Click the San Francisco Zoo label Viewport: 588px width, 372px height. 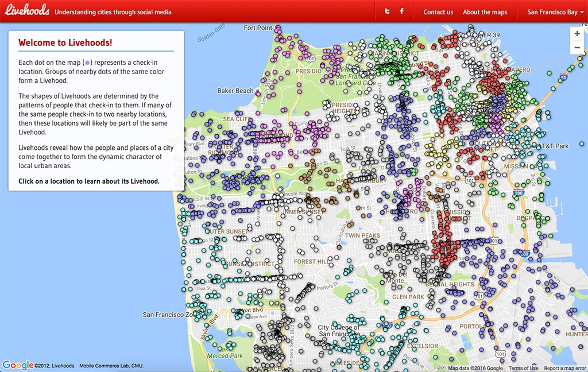point(169,315)
